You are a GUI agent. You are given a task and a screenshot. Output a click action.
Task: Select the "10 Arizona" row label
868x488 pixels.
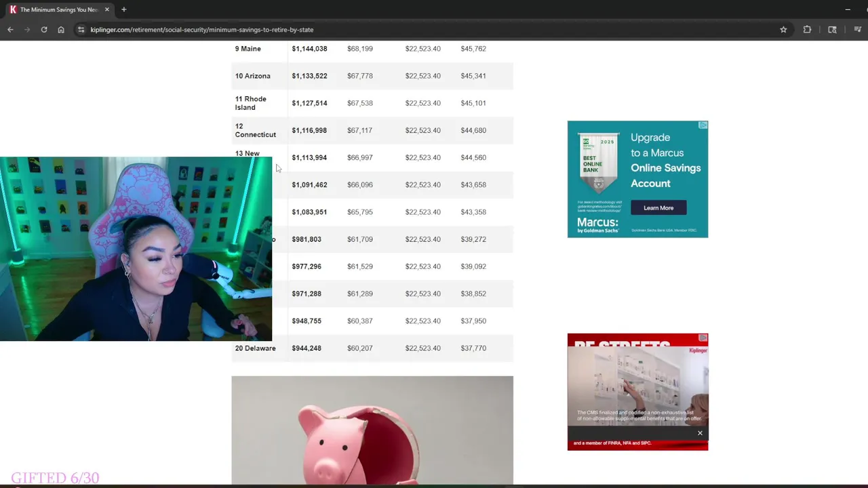252,76
